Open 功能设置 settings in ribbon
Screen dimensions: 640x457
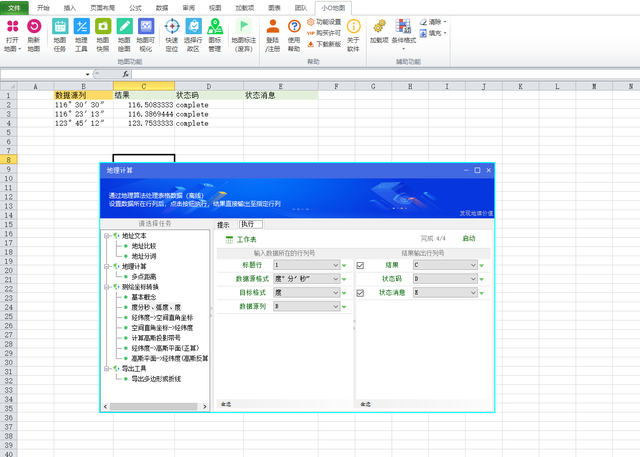click(x=324, y=22)
